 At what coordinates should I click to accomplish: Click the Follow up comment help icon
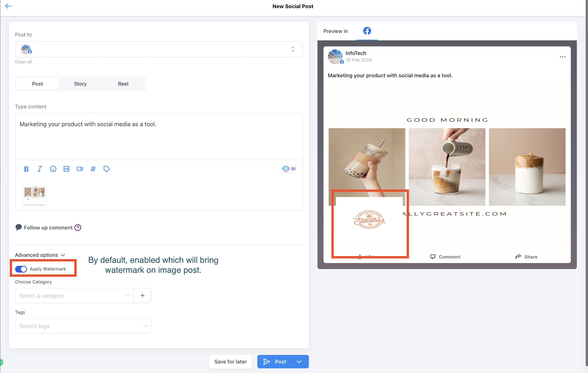pos(78,227)
